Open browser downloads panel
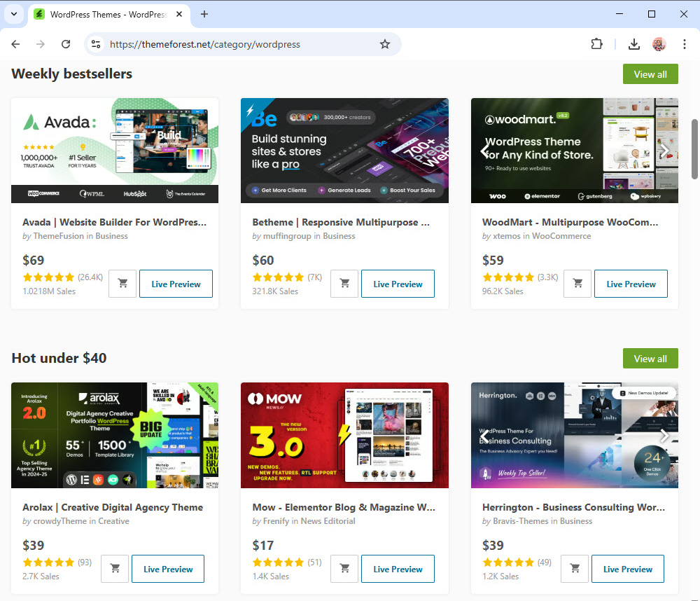 pyautogui.click(x=634, y=44)
